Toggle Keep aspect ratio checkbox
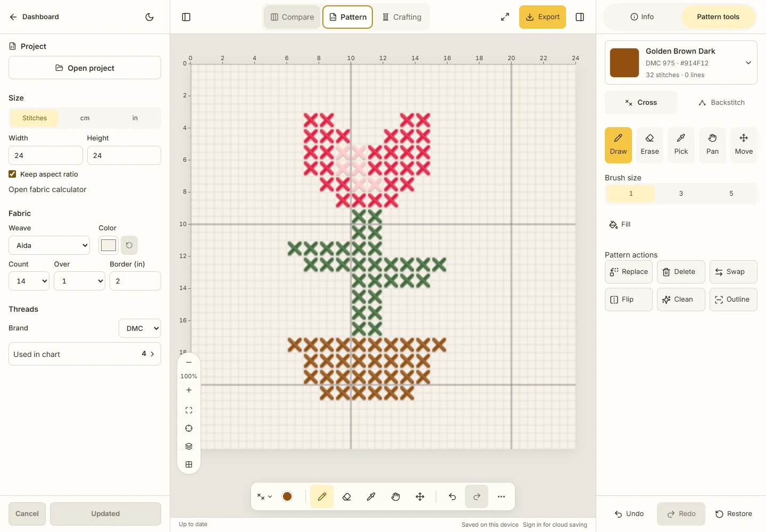The height and width of the screenshot is (532, 766). (12, 174)
